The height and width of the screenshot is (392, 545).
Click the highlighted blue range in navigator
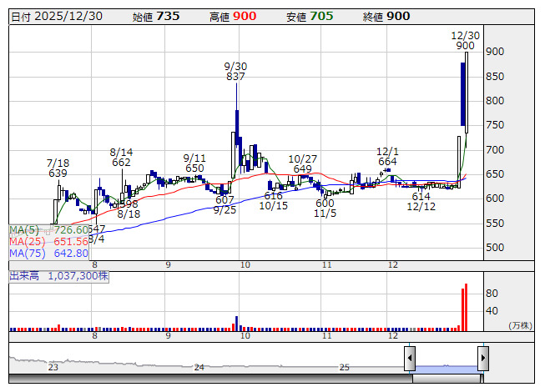click(x=446, y=368)
